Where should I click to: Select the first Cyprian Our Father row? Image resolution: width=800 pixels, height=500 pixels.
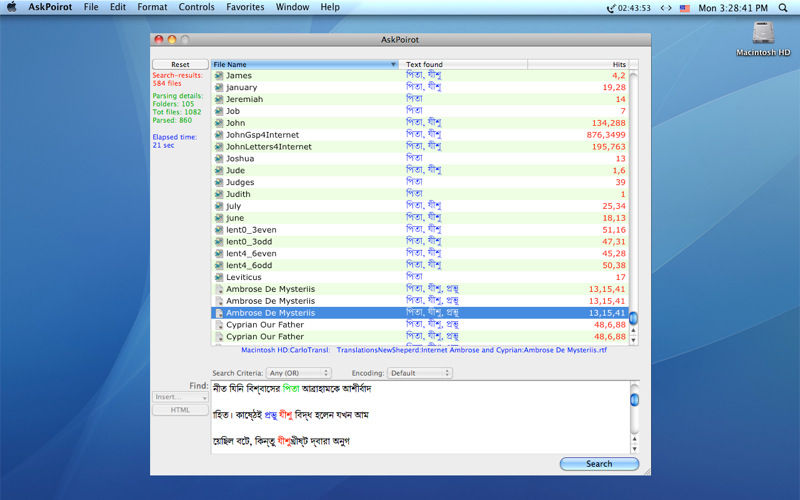[419, 324]
